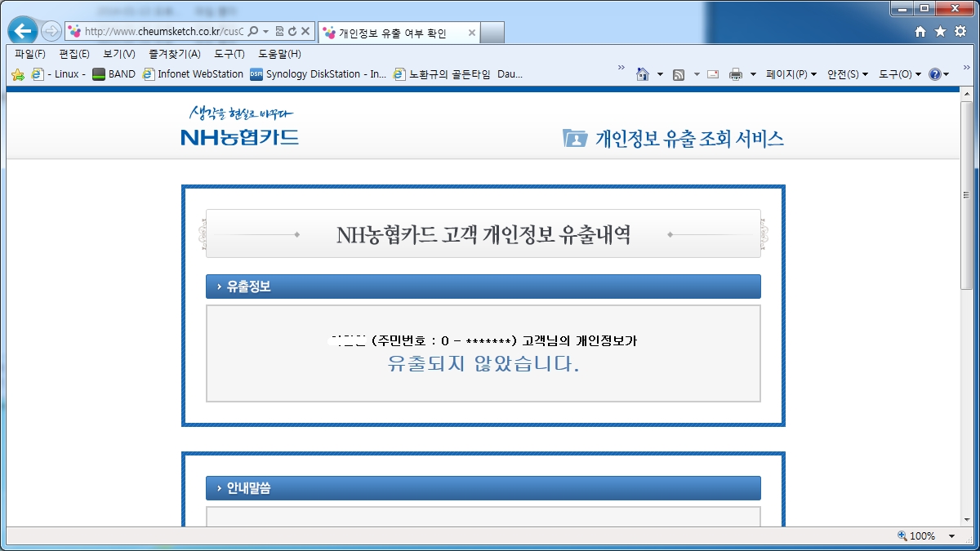Click the 'NH농협카드 고객 개인정보 유출내역' title
The height and width of the screenshot is (551, 980).
pyautogui.click(x=483, y=235)
